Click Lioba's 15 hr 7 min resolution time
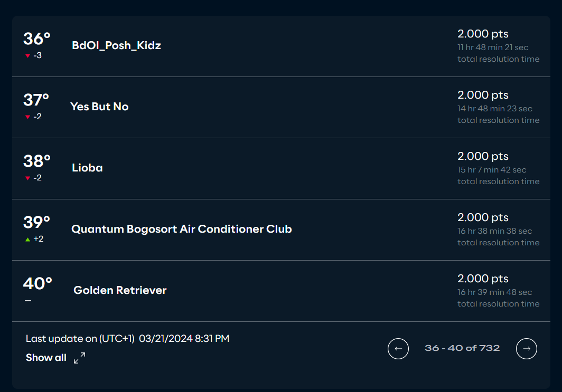 pos(492,170)
